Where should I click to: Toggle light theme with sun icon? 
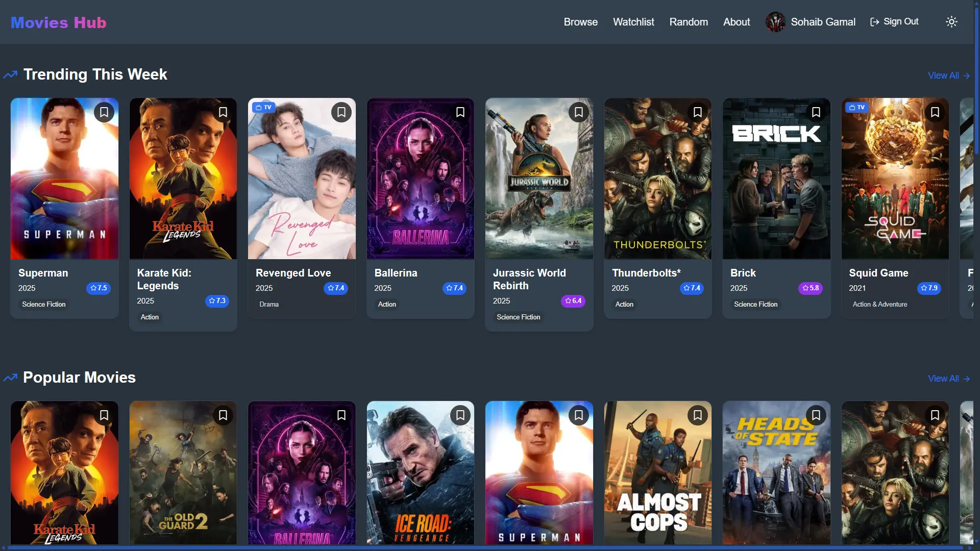(x=951, y=22)
